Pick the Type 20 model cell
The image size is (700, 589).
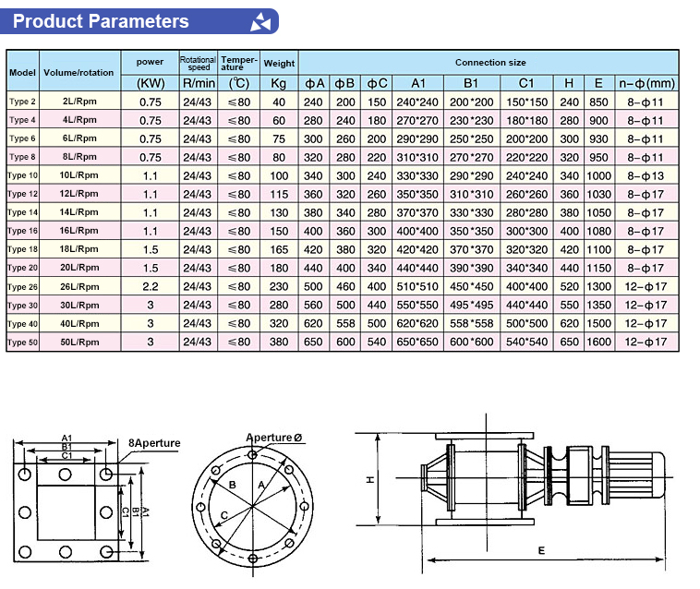pyautogui.click(x=22, y=268)
